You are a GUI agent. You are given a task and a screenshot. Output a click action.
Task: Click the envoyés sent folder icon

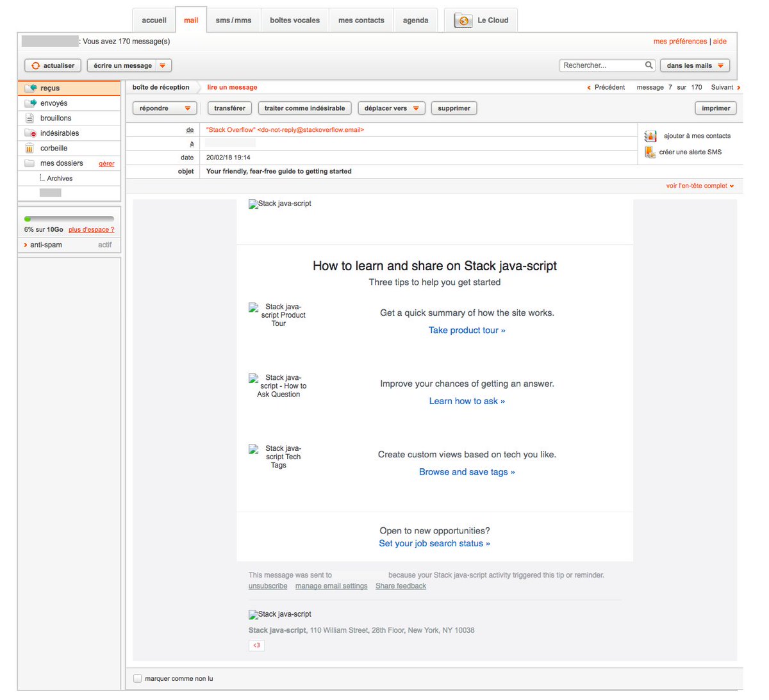click(30, 103)
